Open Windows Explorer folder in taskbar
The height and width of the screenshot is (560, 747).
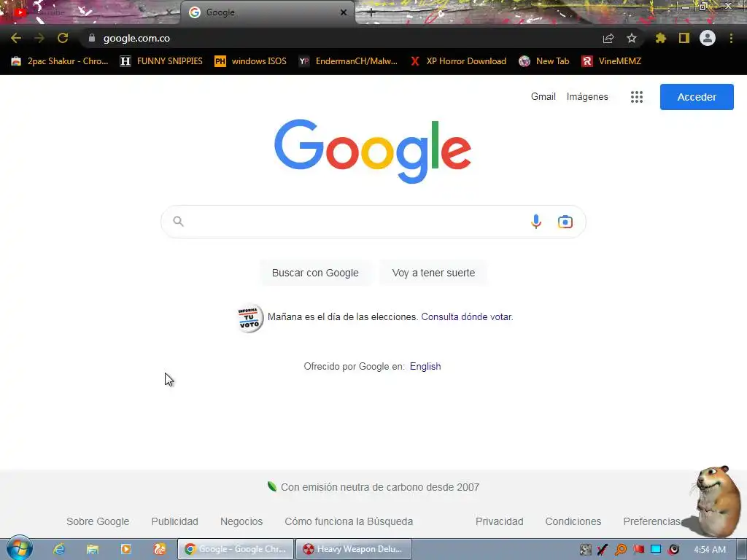(x=93, y=549)
